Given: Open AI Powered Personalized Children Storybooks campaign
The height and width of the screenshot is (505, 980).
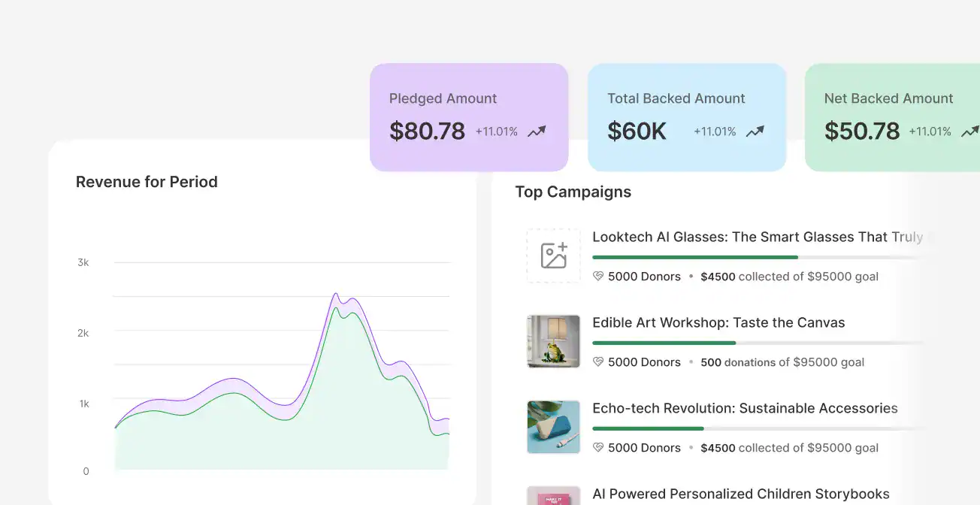Looking at the screenshot, I should coord(740,494).
